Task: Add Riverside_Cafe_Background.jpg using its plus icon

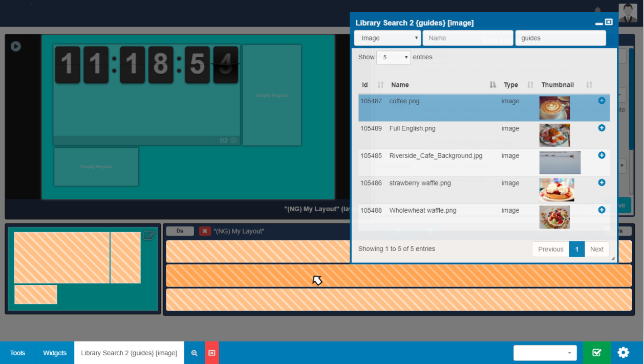Action: click(x=602, y=155)
